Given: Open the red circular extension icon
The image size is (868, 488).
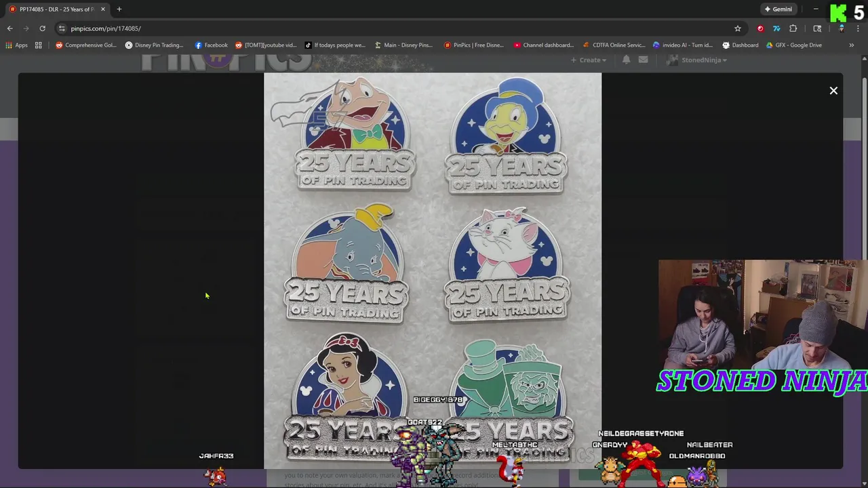Looking at the screenshot, I should 760,28.
